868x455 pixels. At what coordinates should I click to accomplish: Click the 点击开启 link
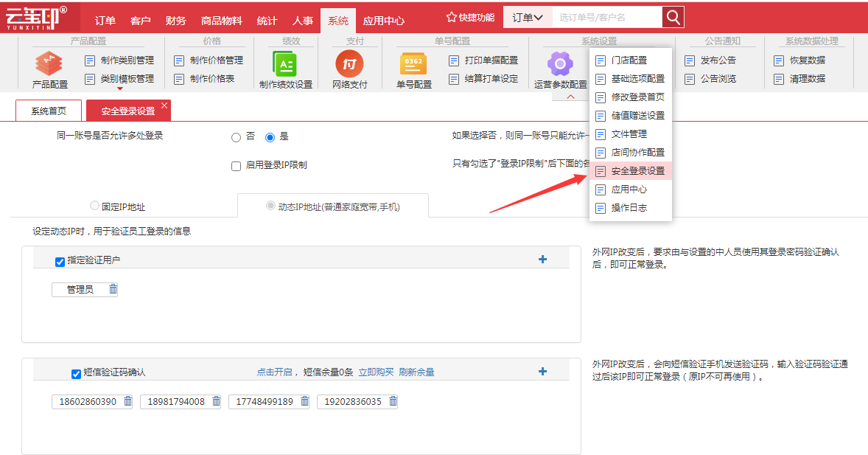coord(274,372)
